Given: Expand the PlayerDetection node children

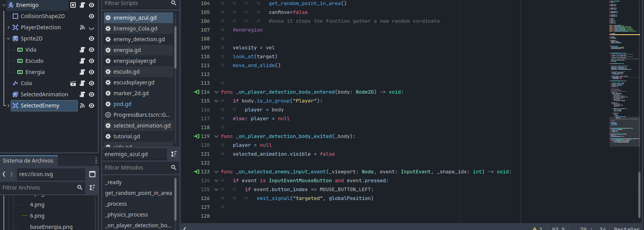Looking at the screenshot, I should (8, 27).
